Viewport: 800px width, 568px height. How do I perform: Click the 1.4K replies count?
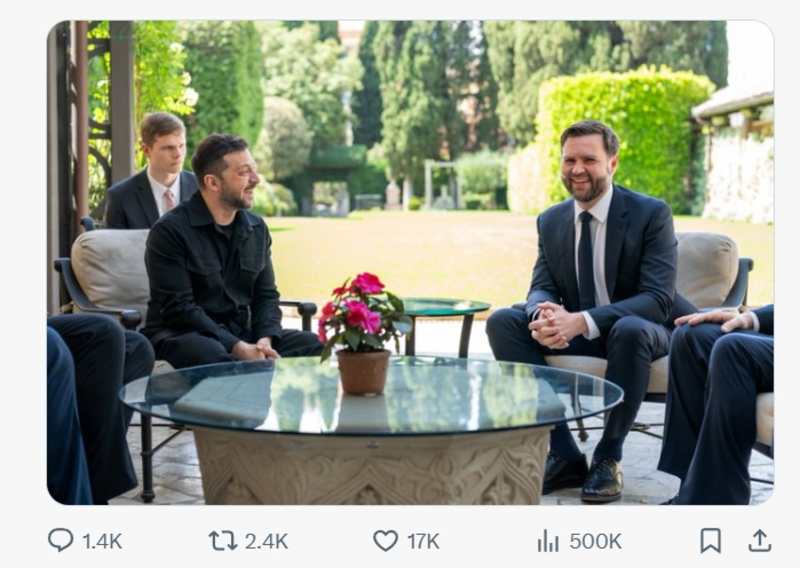102,541
